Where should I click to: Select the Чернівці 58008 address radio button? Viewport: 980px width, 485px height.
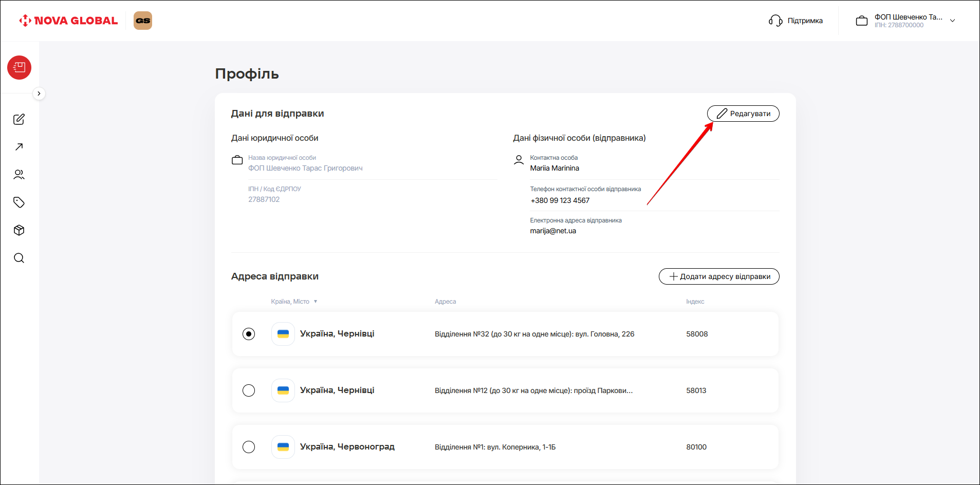(249, 334)
